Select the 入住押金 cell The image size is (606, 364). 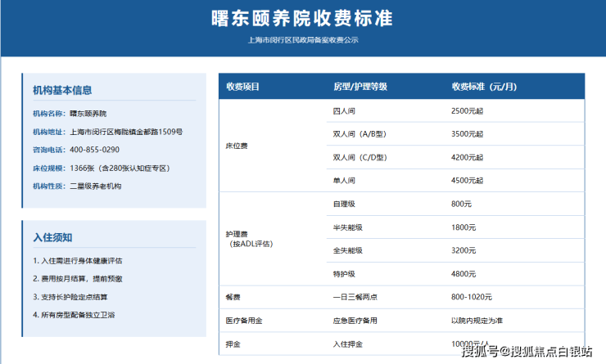[x=348, y=344]
